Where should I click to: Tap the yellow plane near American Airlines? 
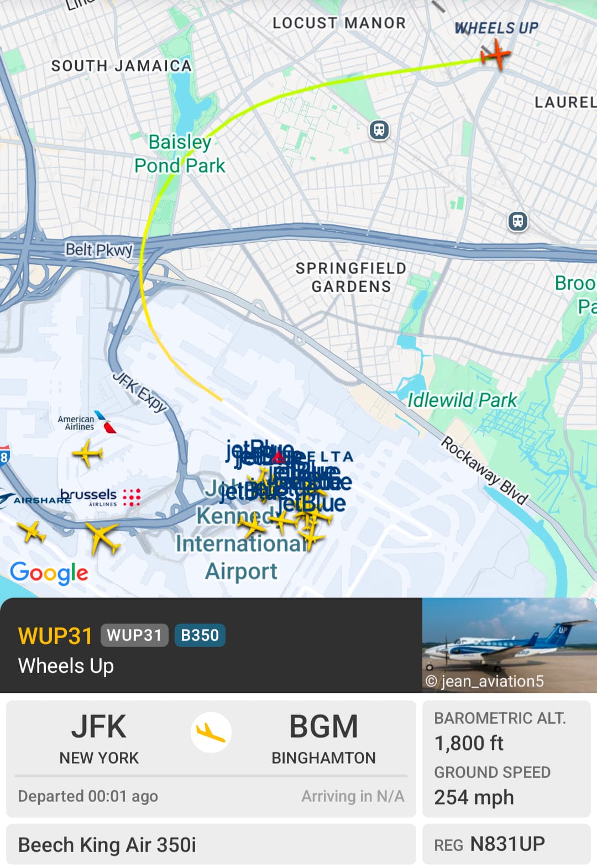tap(87, 453)
